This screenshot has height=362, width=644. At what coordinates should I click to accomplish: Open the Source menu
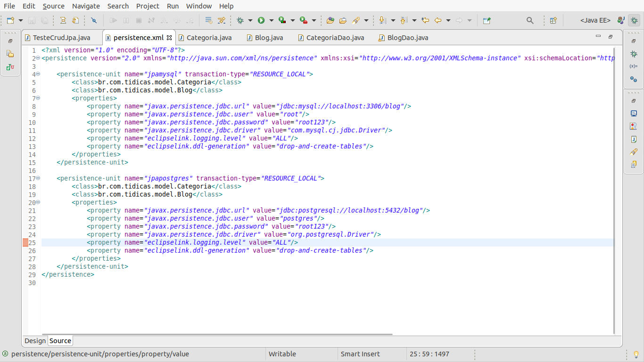(53, 6)
